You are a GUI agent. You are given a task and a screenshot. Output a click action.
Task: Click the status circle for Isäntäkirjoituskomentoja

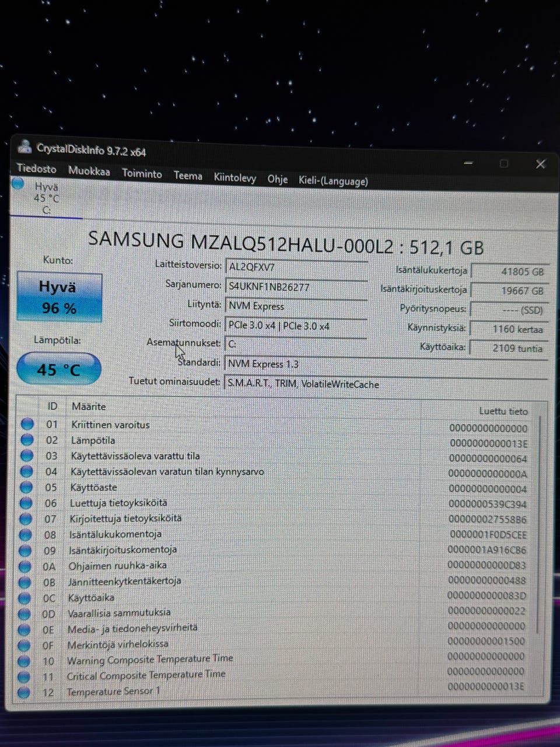point(25,550)
